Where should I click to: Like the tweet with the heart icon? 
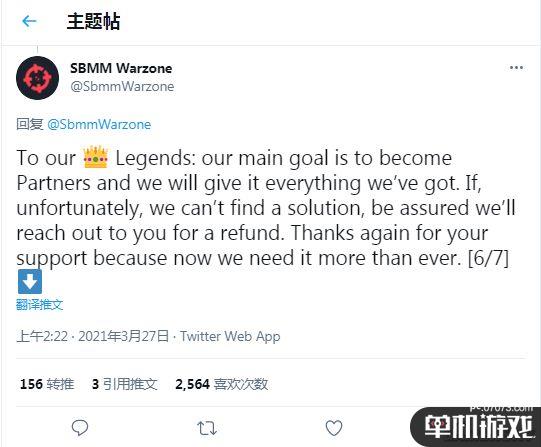point(334,428)
